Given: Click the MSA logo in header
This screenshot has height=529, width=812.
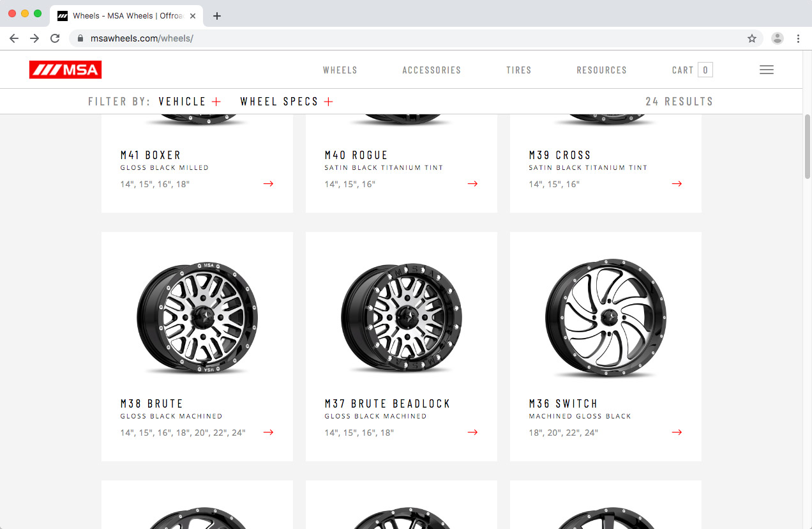Looking at the screenshot, I should (x=65, y=70).
